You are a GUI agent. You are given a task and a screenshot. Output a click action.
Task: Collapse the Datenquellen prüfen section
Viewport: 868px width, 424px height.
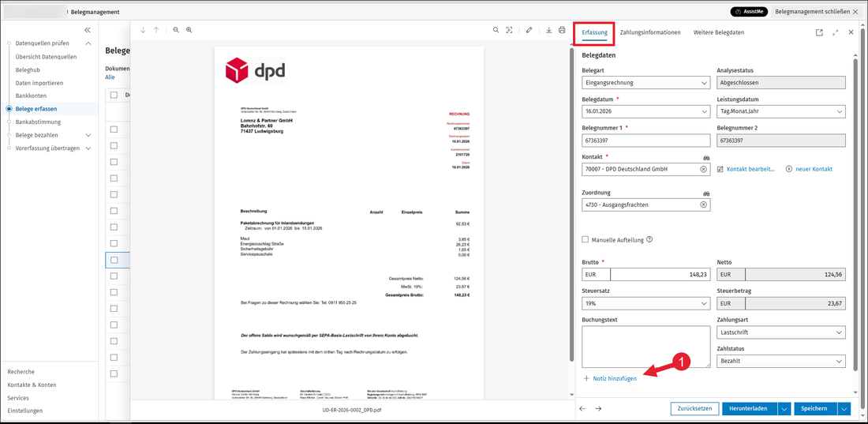(x=88, y=43)
